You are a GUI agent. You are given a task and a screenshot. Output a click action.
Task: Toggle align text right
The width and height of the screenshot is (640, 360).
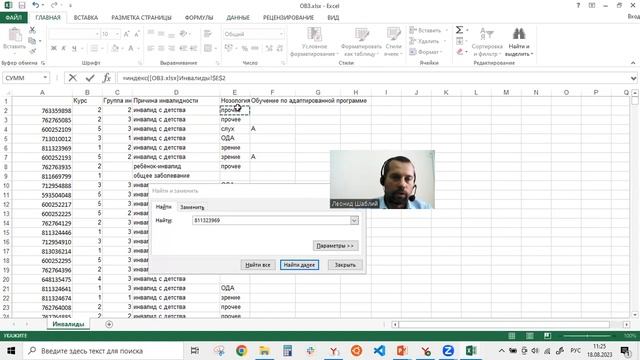coord(172,48)
